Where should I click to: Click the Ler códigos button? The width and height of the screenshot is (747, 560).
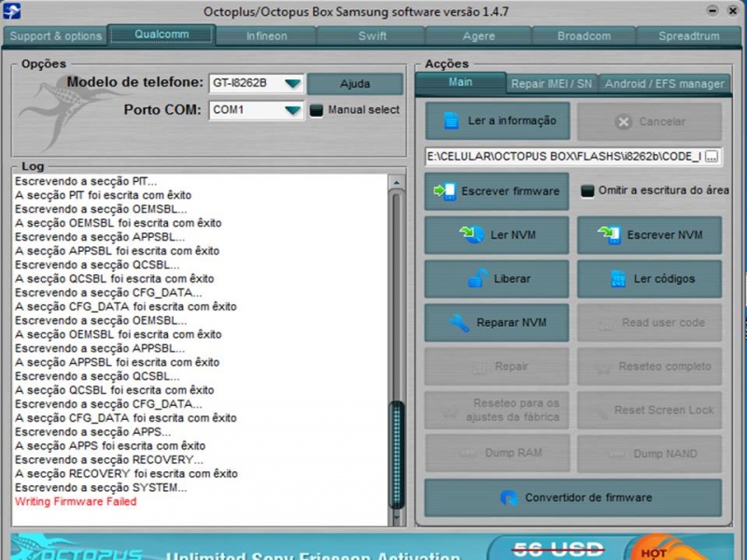[x=649, y=278]
